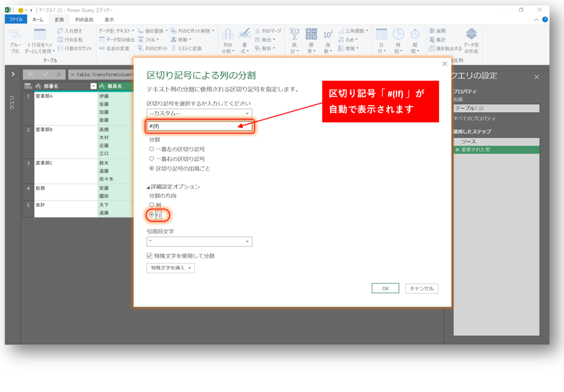
Task: Click the 列のマージ (Merge Columns) icon
Action: click(x=258, y=31)
